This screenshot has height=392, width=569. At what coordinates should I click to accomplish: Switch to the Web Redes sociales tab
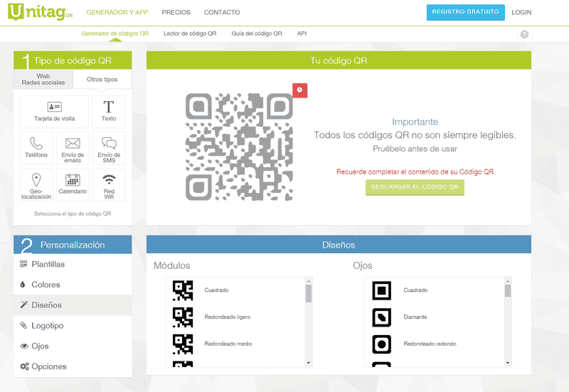coord(43,79)
